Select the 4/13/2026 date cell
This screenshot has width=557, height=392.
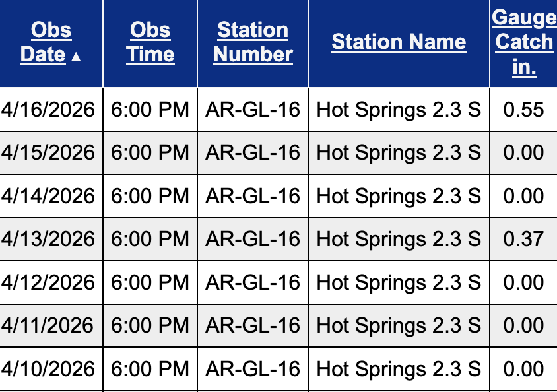(x=48, y=239)
